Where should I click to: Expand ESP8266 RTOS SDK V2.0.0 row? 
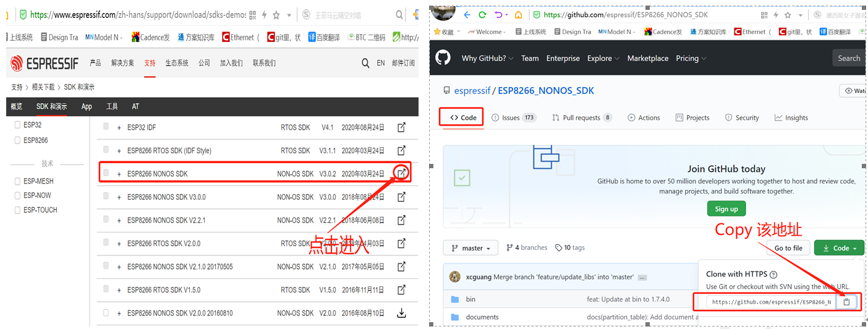[119, 244]
